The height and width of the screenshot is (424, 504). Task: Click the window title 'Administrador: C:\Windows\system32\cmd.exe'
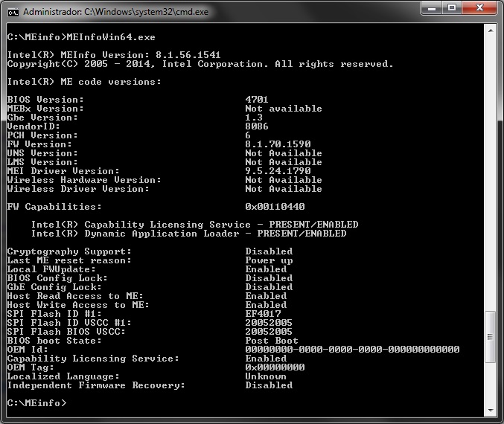pos(115,12)
